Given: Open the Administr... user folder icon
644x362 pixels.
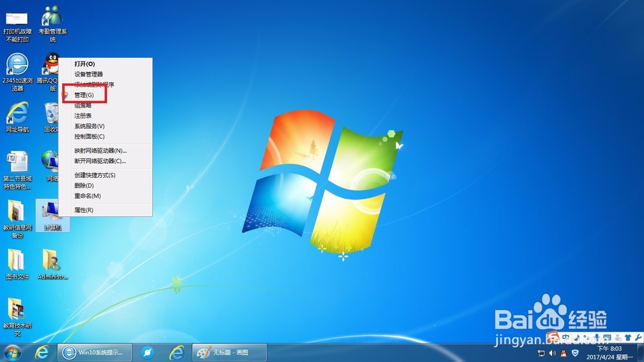Looking at the screenshot, I should [53, 264].
